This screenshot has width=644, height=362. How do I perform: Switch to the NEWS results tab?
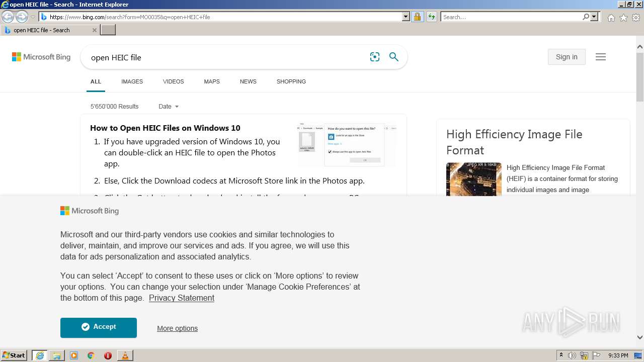point(248,81)
